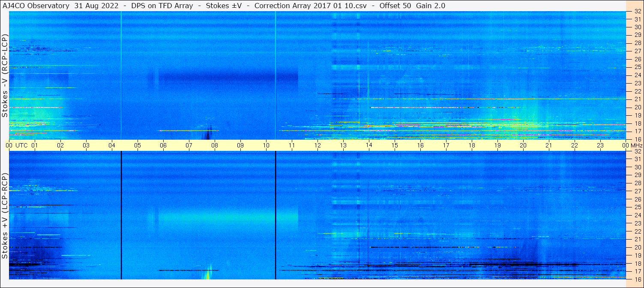Click the 23 hour time label on time axis
644x288 pixels.
(600, 145)
